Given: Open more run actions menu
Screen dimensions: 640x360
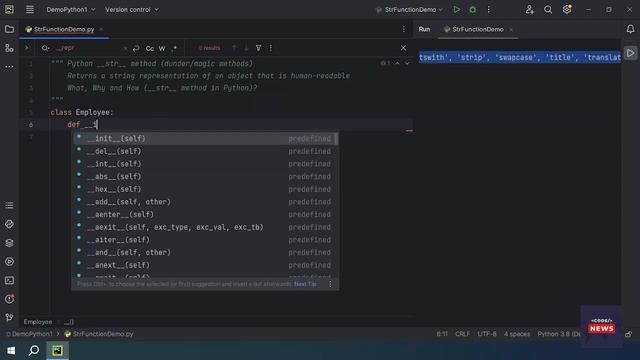Looking at the screenshot, I should coord(489,9).
